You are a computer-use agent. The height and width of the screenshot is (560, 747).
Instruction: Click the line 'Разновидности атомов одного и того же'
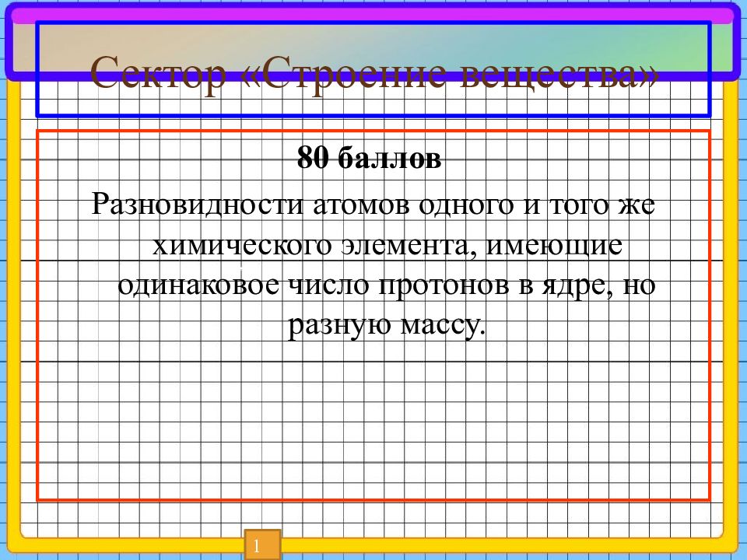[x=373, y=205]
